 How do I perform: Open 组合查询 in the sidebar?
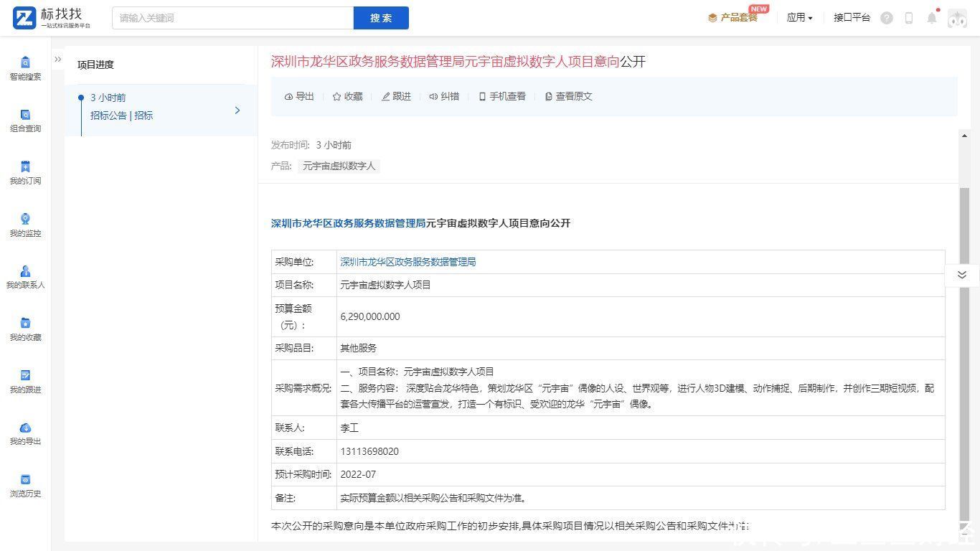(25, 116)
